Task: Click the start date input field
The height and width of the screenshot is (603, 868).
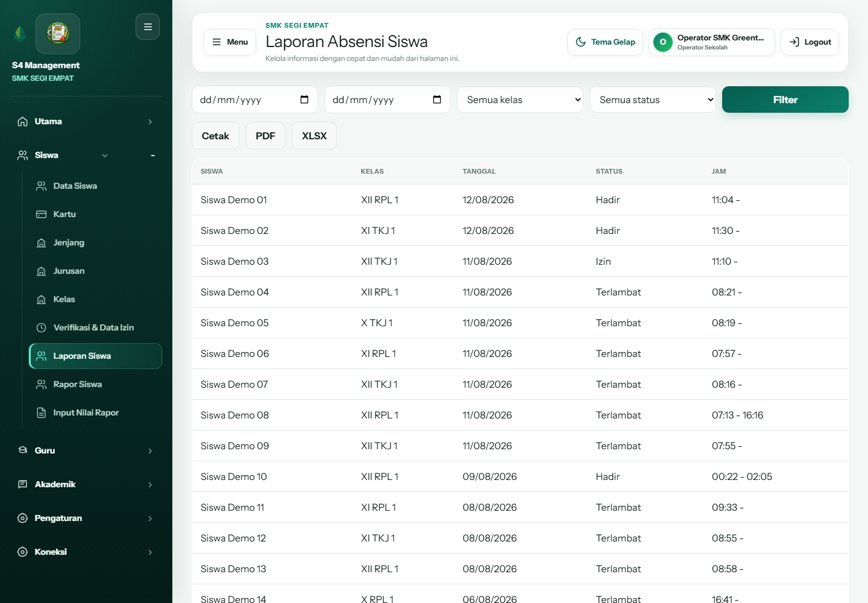Action: (x=255, y=99)
